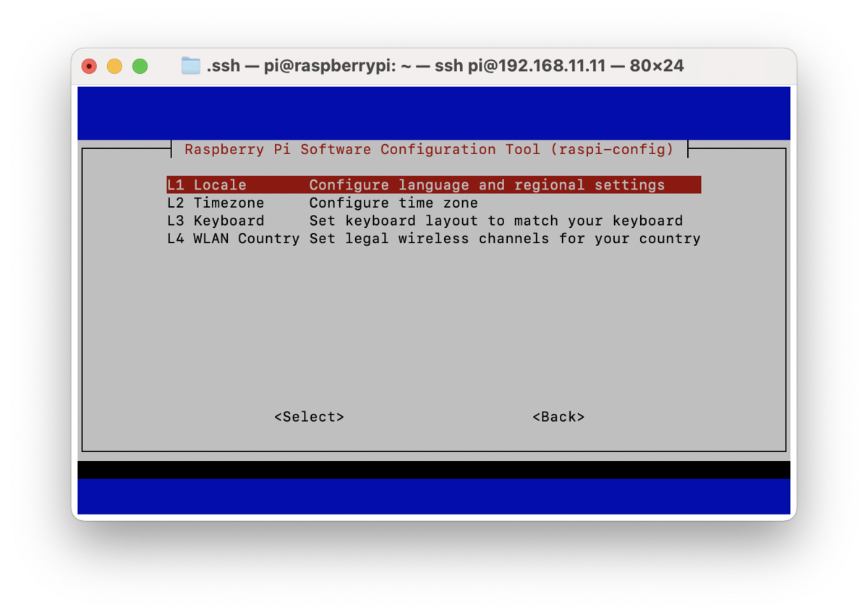
Task: Maximize the window with the green button
Action: click(x=140, y=67)
